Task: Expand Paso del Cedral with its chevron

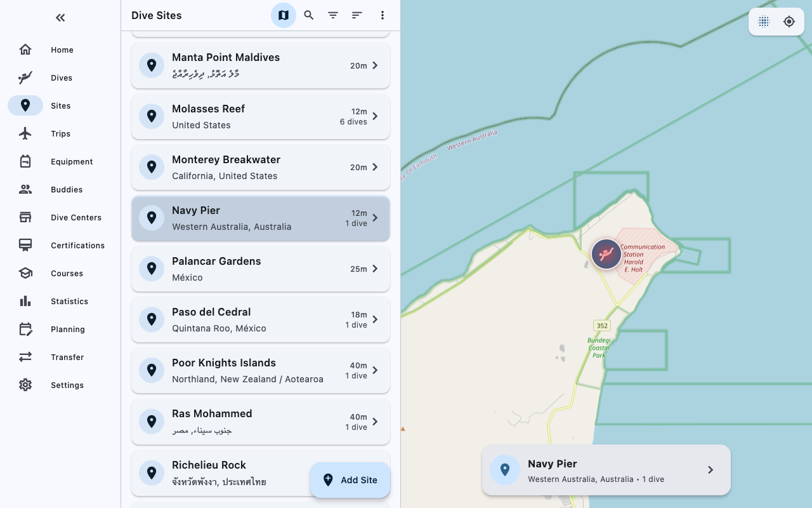Action: 375,319
